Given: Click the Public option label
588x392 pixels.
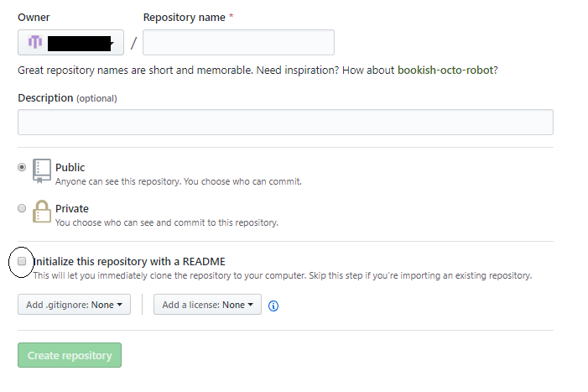Looking at the screenshot, I should pyautogui.click(x=70, y=167).
